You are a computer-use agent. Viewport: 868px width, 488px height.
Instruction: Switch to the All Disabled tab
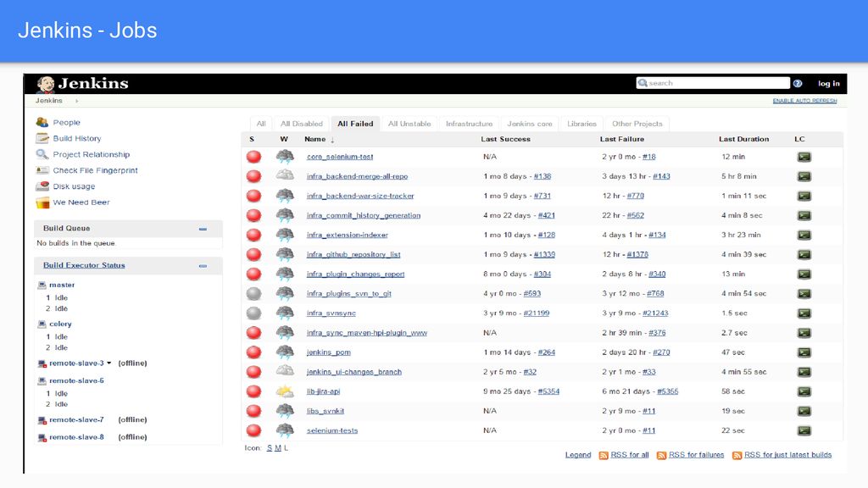(x=301, y=124)
